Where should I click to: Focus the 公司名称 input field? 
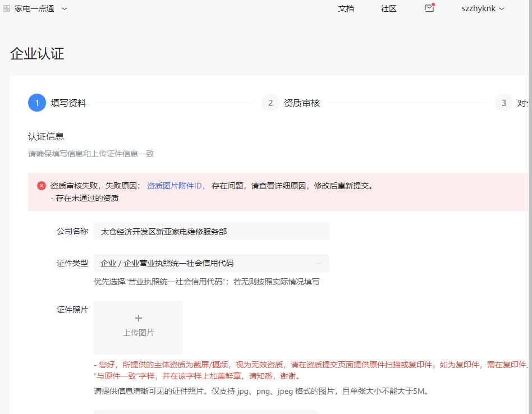click(x=211, y=231)
